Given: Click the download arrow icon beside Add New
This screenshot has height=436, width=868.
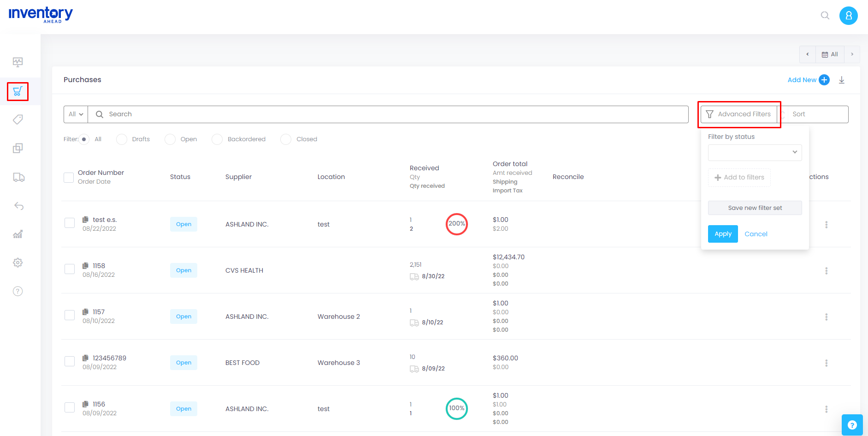Looking at the screenshot, I should (842, 80).
